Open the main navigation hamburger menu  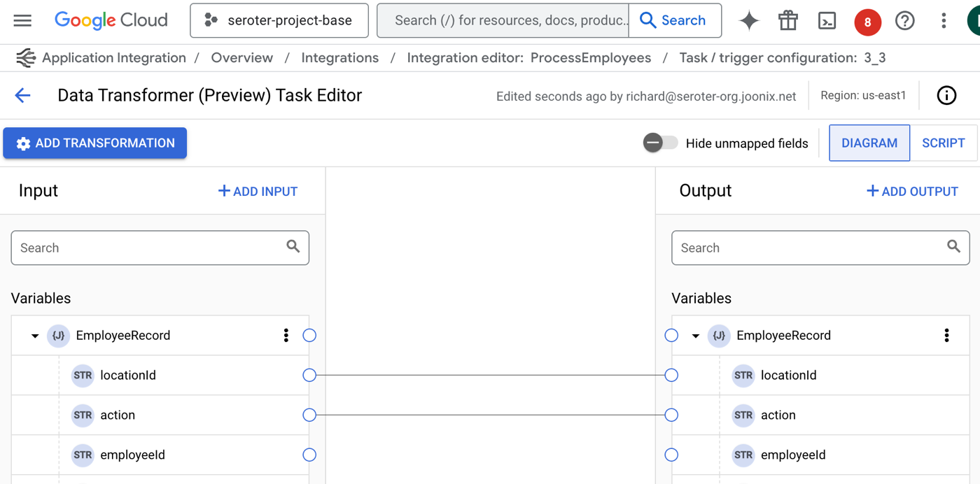22,21
